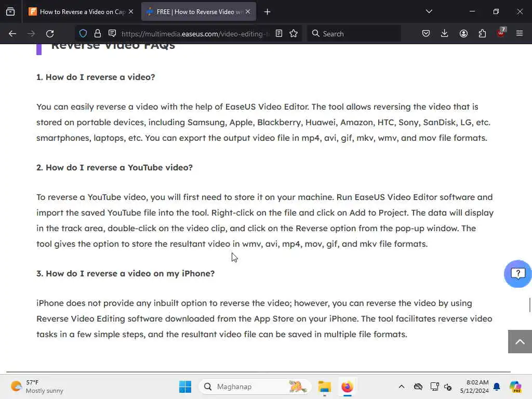Image resolution: width=532 pixels, height=399 pixels.
Task: Save page to Pocket
Action: 426,33
